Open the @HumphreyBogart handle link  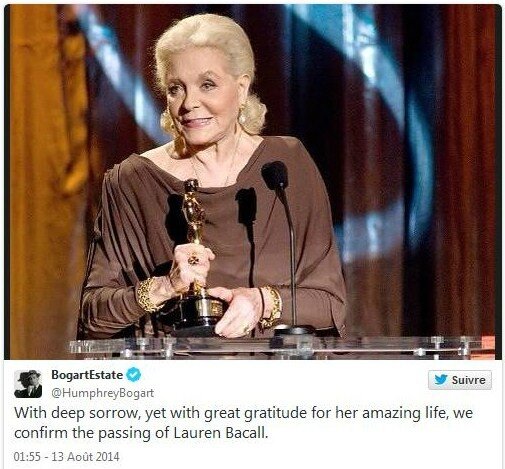103,393
